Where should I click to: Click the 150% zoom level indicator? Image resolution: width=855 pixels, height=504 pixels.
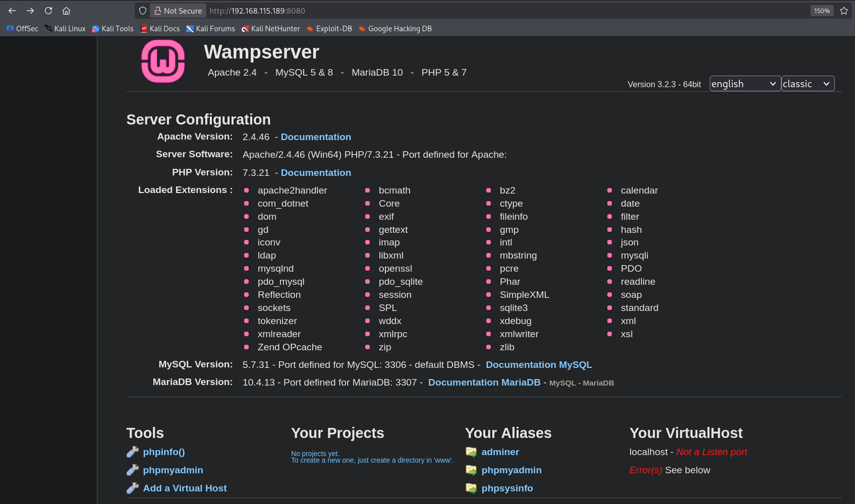(x=822, y=11)
